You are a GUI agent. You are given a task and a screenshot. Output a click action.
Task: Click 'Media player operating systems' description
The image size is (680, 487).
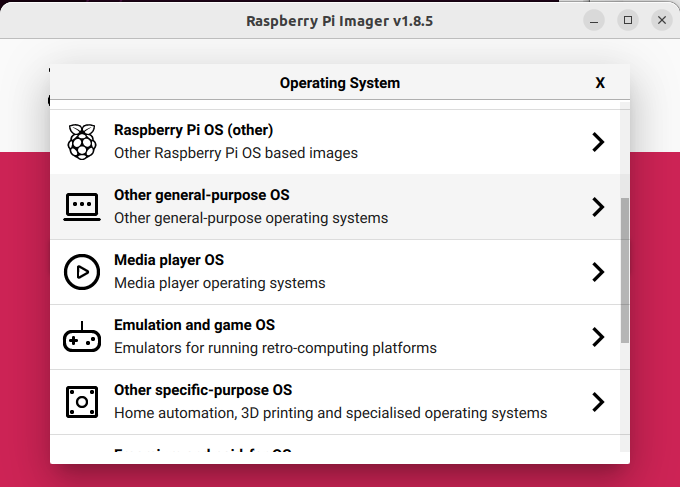click(x=220, y=283)
